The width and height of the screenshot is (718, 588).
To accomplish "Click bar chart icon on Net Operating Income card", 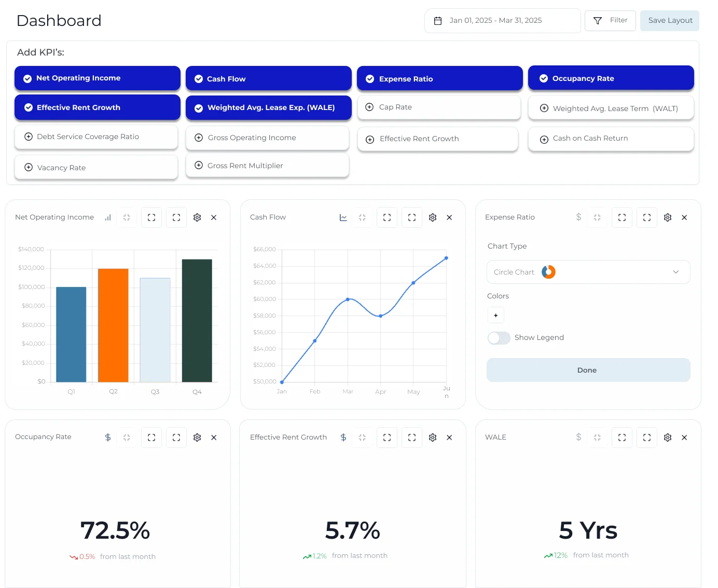I will pos(108,217).
